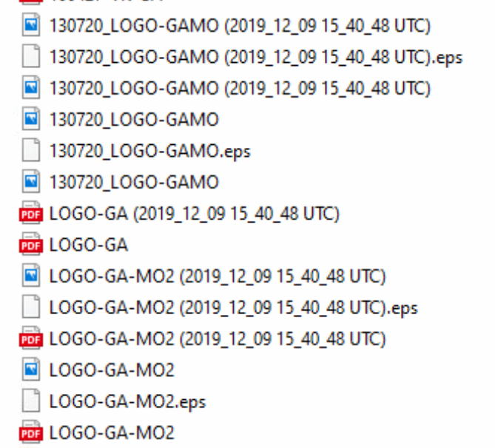Select undated image file name LOGO-GA-MO2
Image resolution: width=495 pixels, height=448 pixels.
click(x=112, y=370)
